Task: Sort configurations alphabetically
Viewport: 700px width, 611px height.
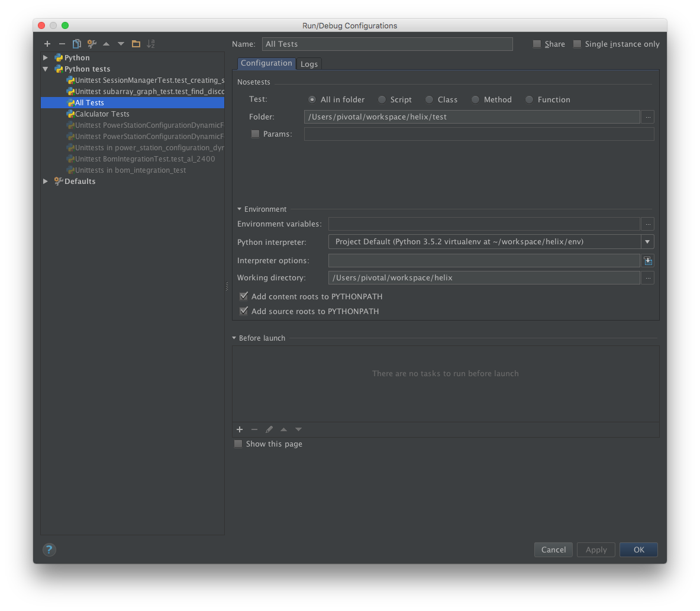Action: pos(151,44)
